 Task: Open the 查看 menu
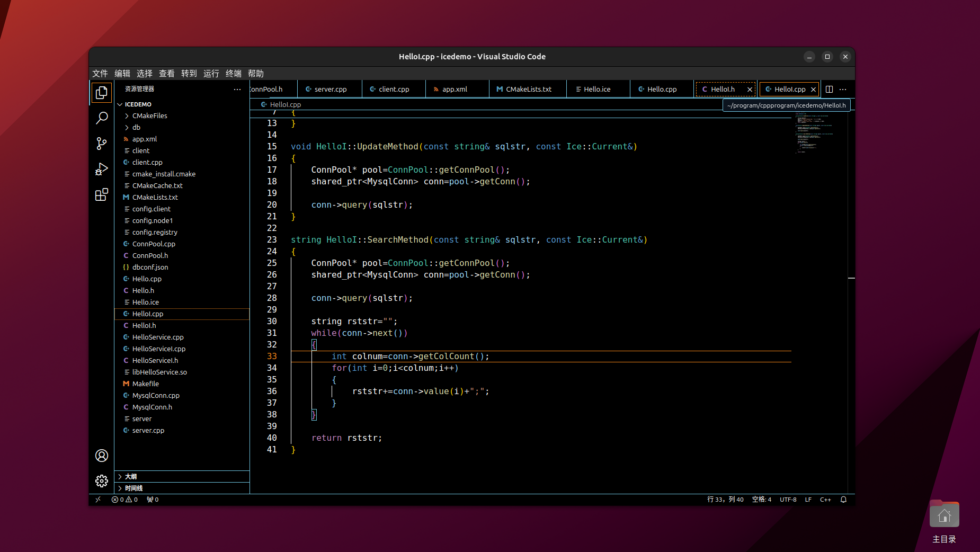pyautogui.click(x=167, y=73)
